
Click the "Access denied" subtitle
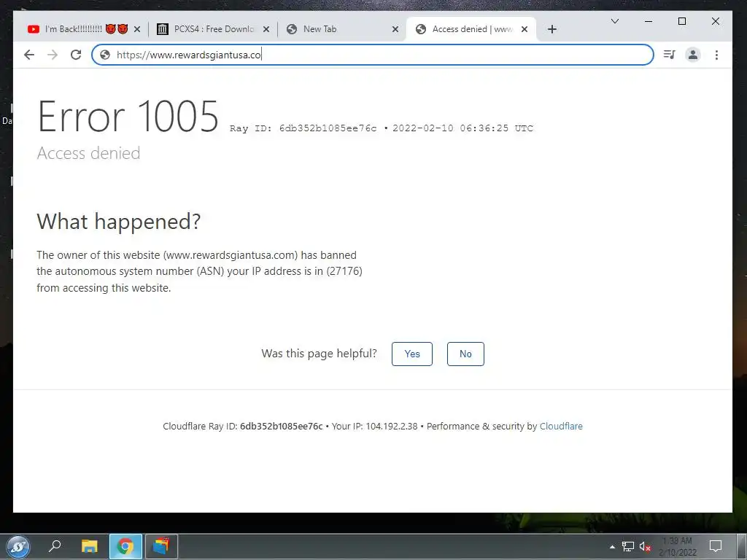point(88,153)
